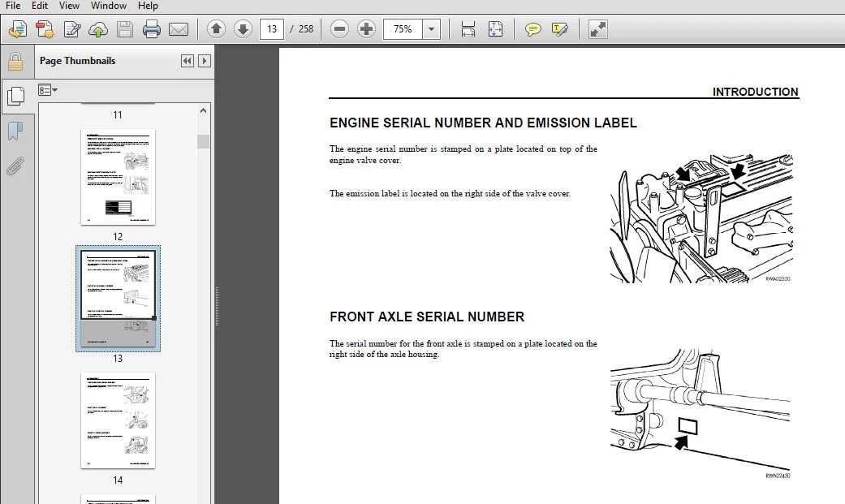The image size is (845, 504).
Task: Click the Read Mode expand icon
Action: point(597,29)
